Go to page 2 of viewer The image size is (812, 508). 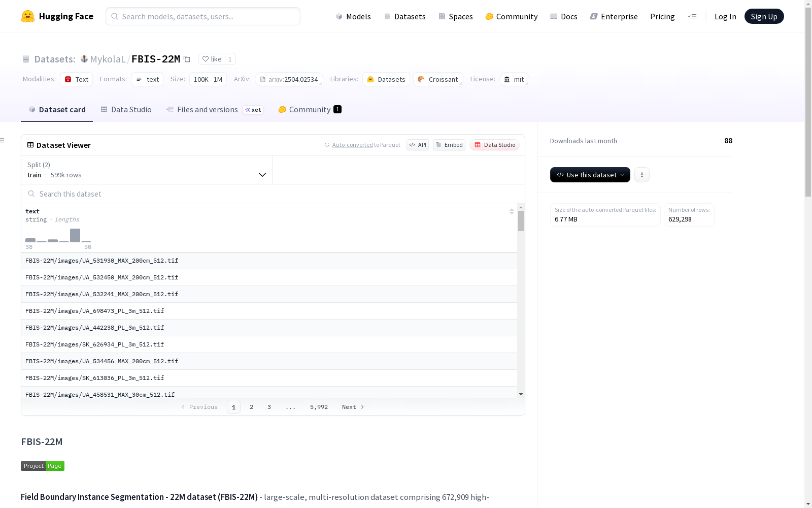click(x=251, y=407)
